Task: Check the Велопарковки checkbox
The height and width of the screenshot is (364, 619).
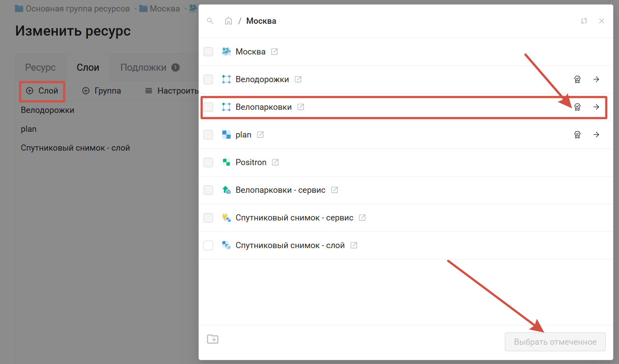Action: tap(208, 107)
